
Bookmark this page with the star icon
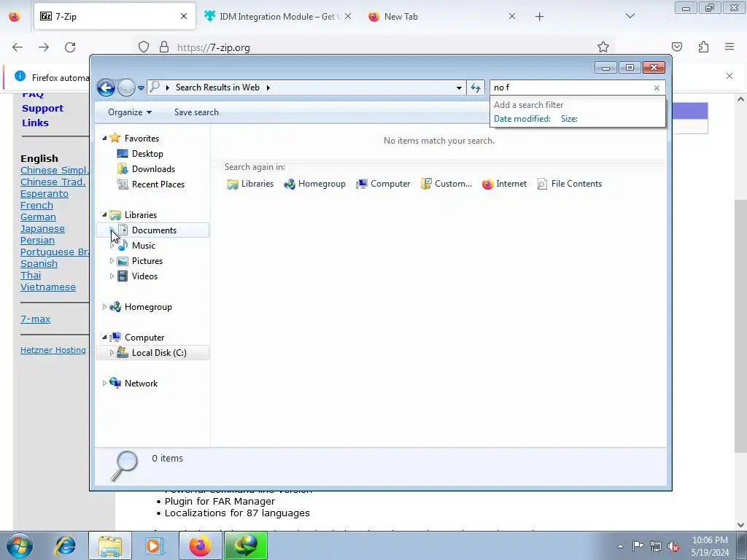[603, 47]
